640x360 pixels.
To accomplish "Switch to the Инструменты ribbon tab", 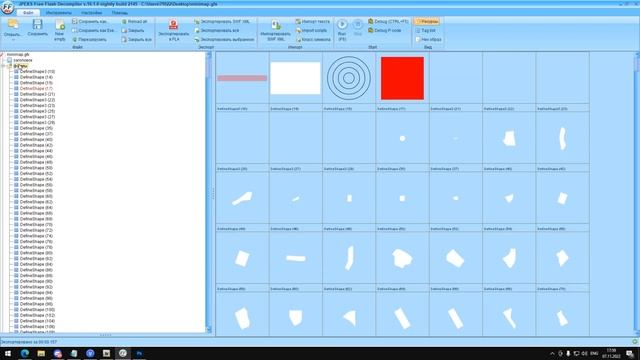I will point(58,13).
